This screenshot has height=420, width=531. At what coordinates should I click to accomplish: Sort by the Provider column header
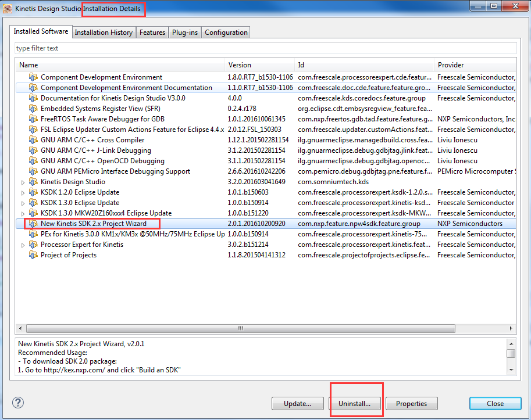click(475, 65)
